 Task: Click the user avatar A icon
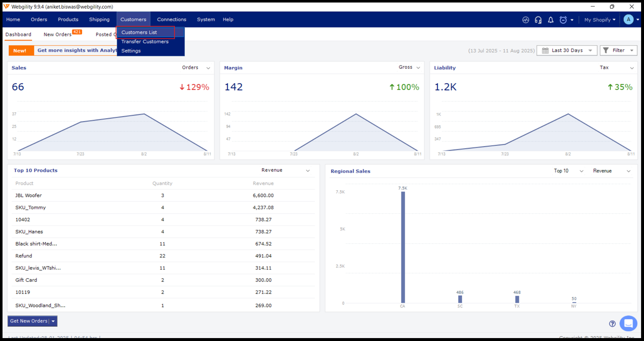pos(628,20)
